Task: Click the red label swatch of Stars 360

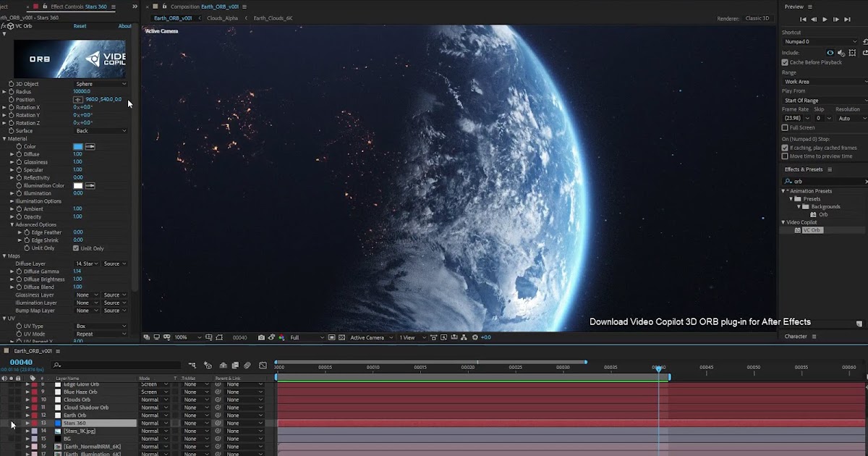Action: pyautogui.click(x=34, y=423)
